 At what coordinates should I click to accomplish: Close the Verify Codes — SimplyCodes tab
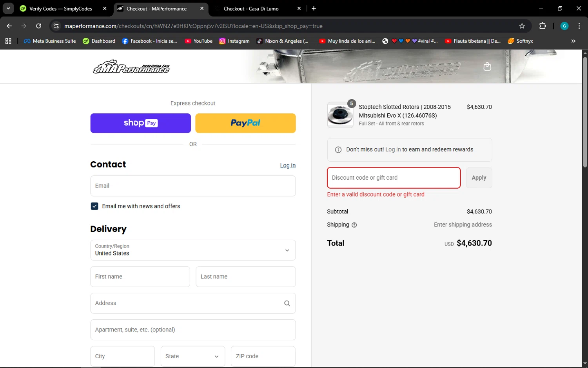(x=105, y=8)
